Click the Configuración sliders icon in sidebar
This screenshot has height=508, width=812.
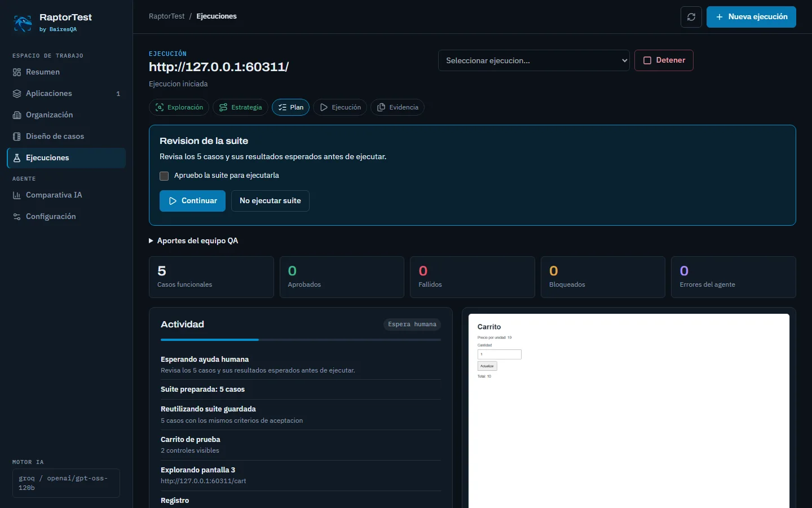pos(17,217)
